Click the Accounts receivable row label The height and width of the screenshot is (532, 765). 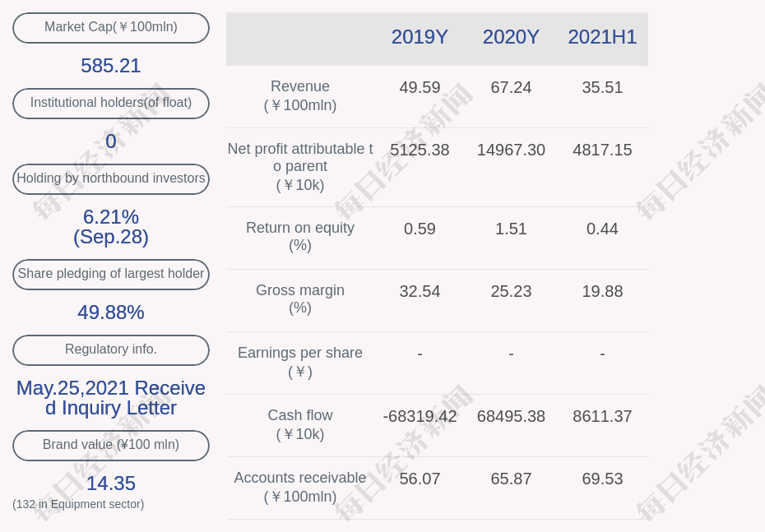point(300,487)
